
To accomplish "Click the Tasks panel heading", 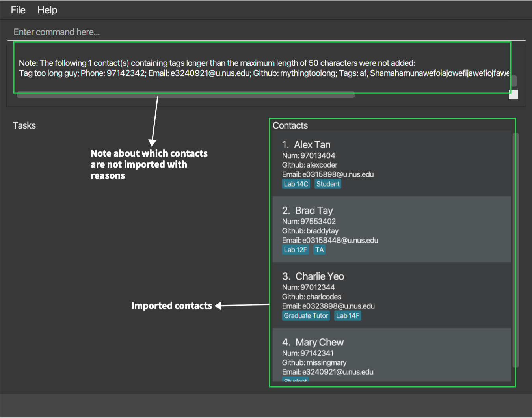I will click(x=24, y=125).
